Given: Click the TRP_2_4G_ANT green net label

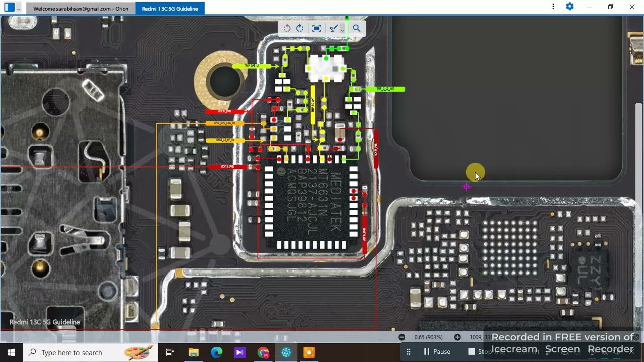Looking at the screenshot, I should click(x=385, y=89).
